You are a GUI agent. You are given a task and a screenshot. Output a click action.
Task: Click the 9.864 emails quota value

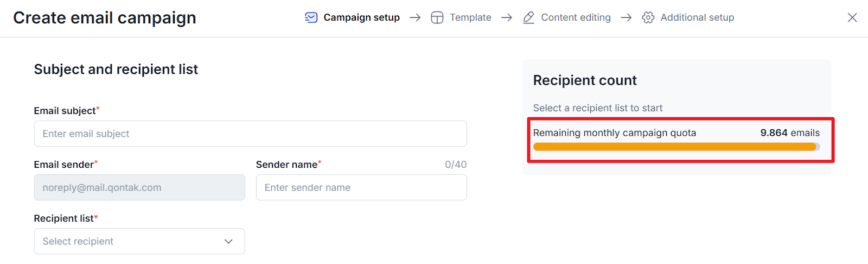tap(790, 133)
